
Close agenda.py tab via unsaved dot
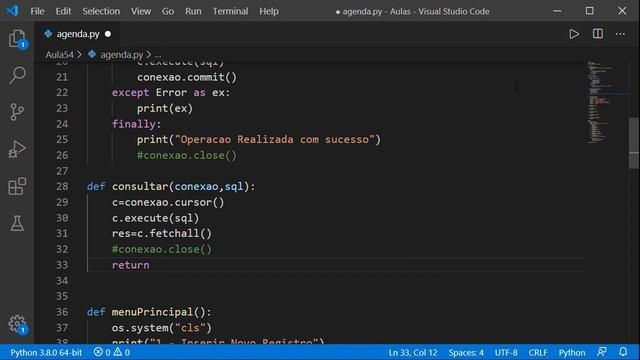(x=108, y=34)
